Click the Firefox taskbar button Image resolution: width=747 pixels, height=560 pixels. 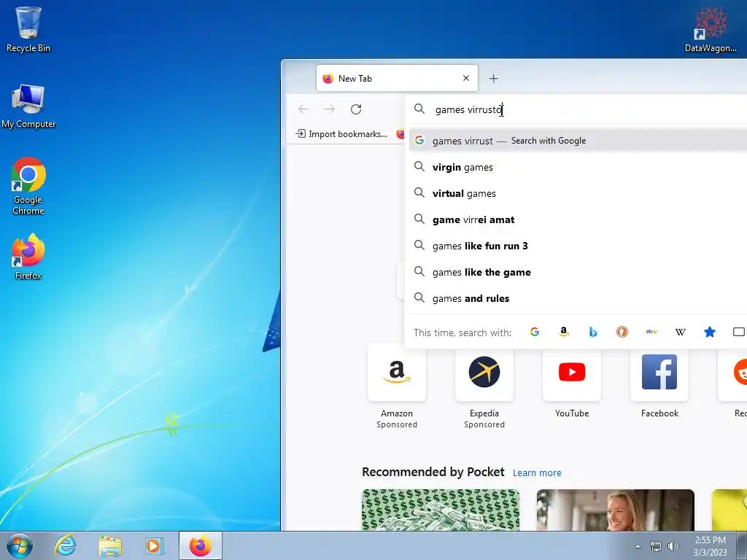tap(201, 545)
